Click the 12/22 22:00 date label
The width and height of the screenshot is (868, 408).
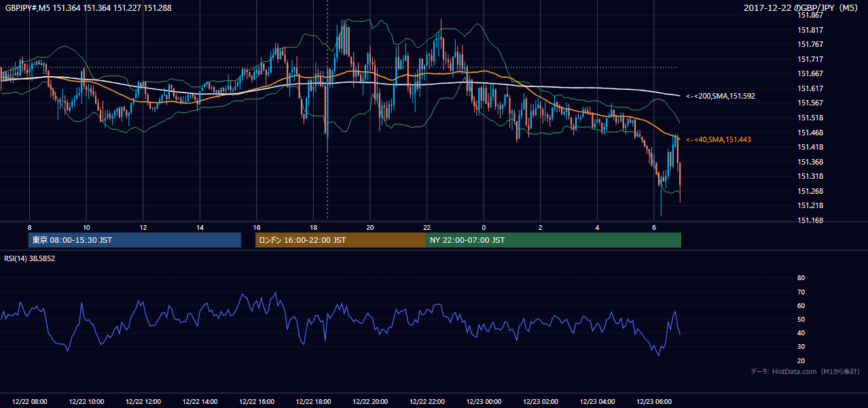pos(427,402)
